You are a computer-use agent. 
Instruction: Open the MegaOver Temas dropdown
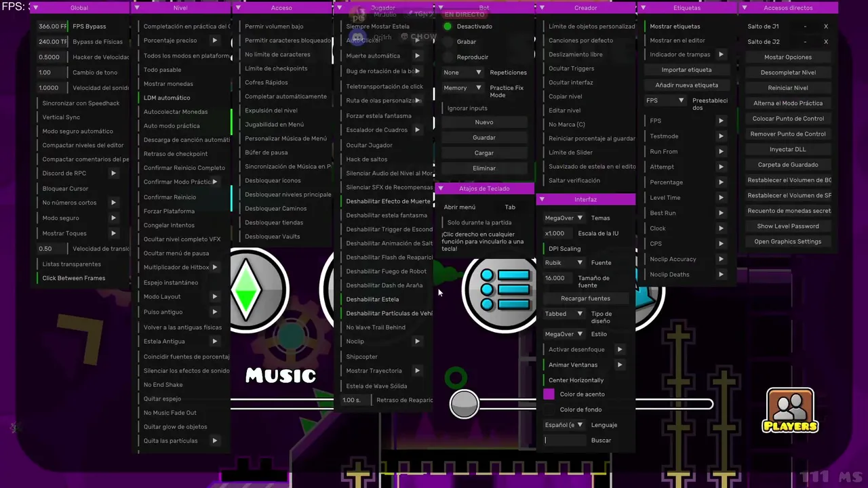(x=564, y=218)
